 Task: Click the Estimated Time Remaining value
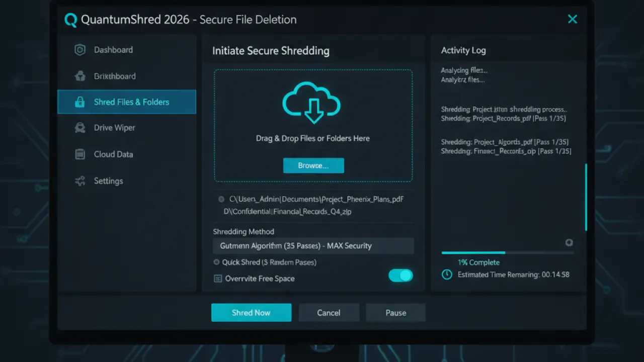pos(555,275)
